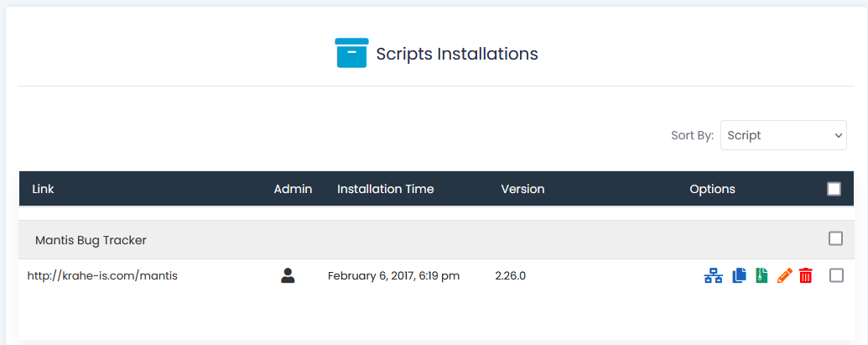The image size is (868, 345).
Task: Click the Link column header
Action: 43,189
